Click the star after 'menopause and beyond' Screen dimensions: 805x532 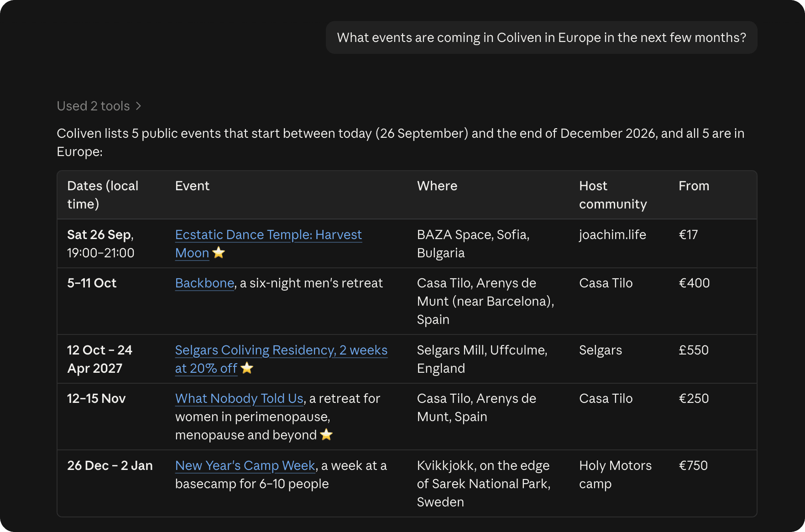[326, 434]
